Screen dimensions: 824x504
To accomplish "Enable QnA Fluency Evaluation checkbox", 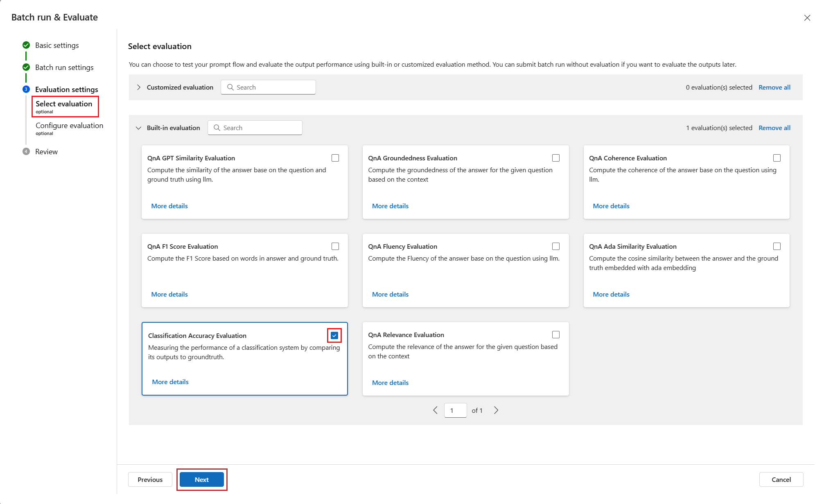I will 555,246.
